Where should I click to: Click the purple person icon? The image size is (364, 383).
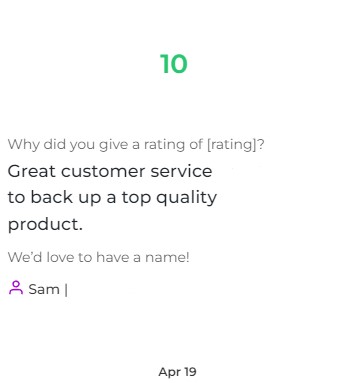pyautogui.click(x=16, y=288)
